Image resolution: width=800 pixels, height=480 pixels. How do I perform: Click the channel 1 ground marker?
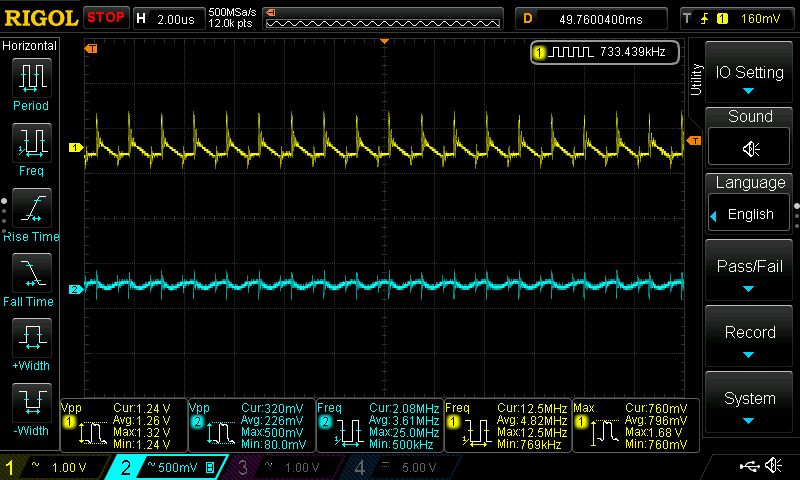[76, 147]
